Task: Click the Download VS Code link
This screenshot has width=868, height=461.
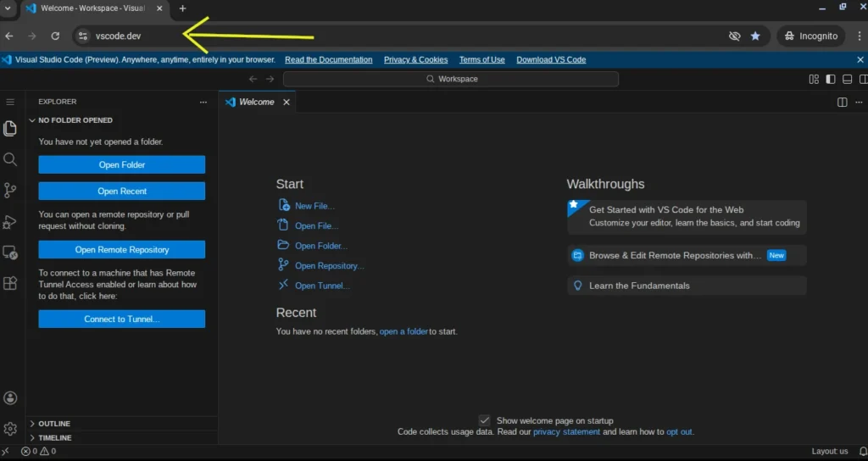Action: coord(551,60)
